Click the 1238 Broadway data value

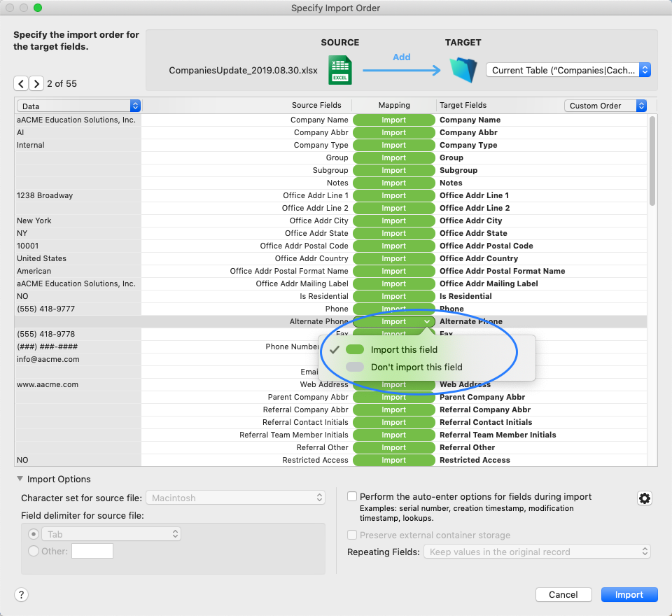pos(45,195)
